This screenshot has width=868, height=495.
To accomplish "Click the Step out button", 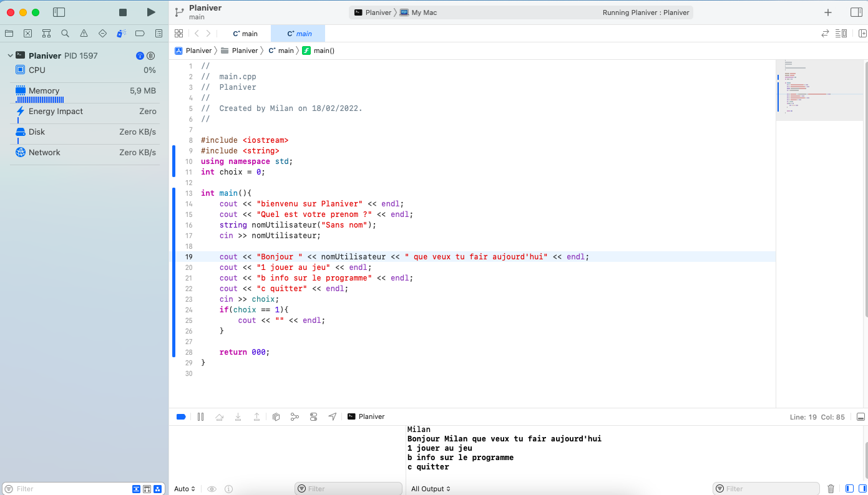I will (256, 416).
